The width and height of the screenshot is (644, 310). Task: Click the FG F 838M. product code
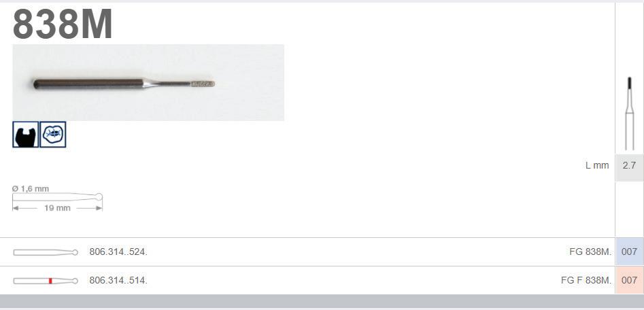pos(586,281)
